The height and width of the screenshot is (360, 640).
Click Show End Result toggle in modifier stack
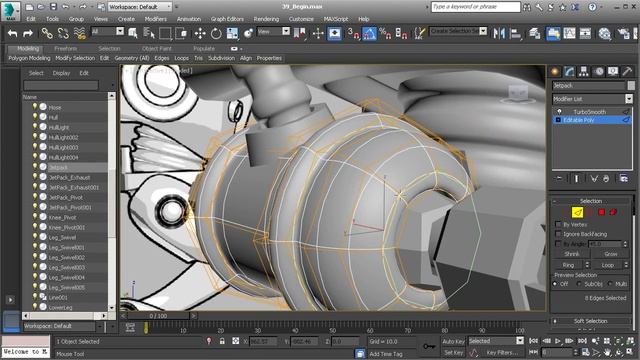(576, 179)
